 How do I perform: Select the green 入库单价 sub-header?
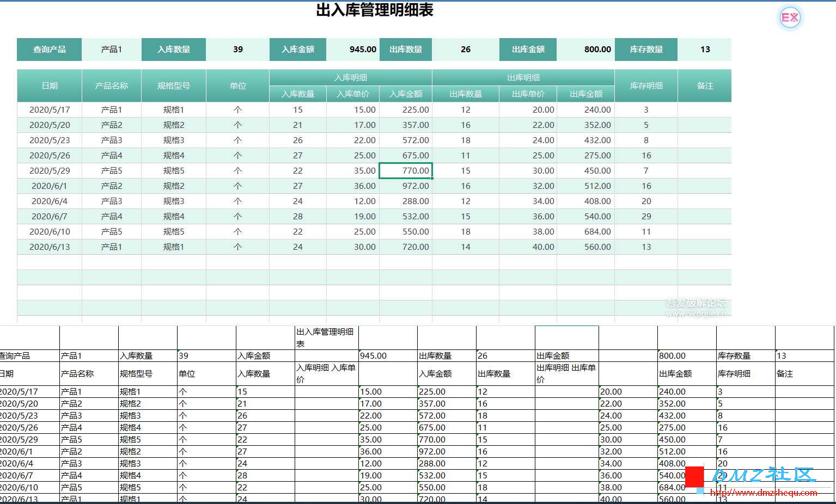pyautogui.click(x=353, y=94)
